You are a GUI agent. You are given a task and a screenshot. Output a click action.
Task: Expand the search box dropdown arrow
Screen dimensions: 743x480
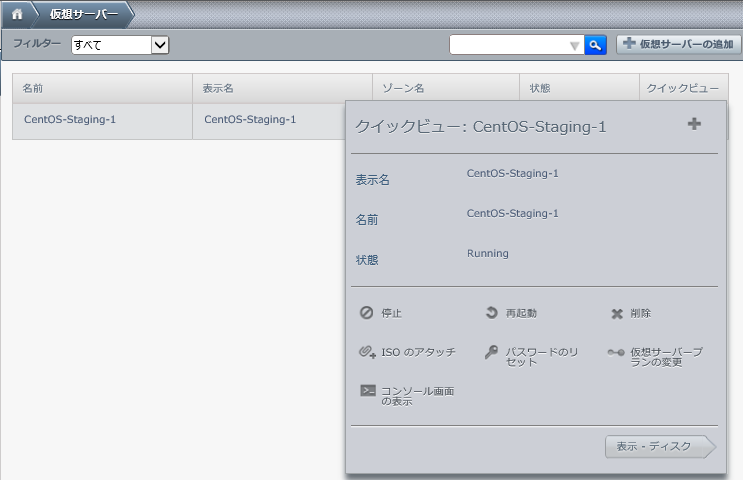click(x=574, y=45)
